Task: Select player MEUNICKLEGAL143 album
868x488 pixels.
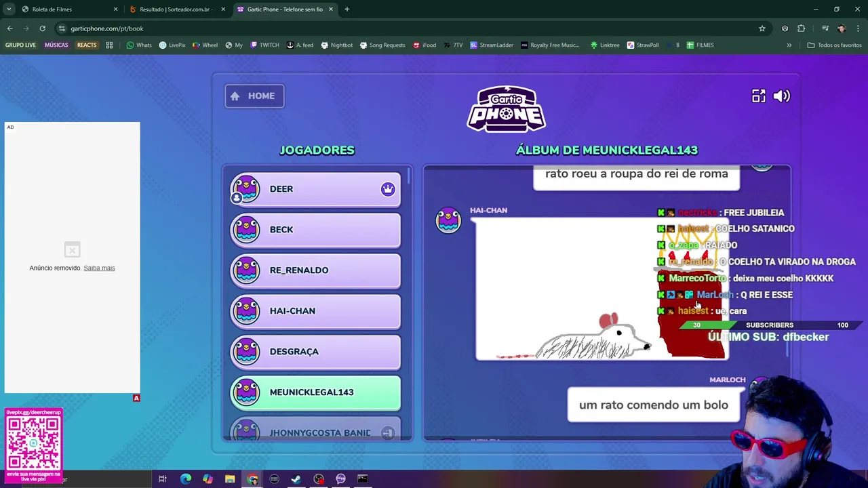Action: 315,392
